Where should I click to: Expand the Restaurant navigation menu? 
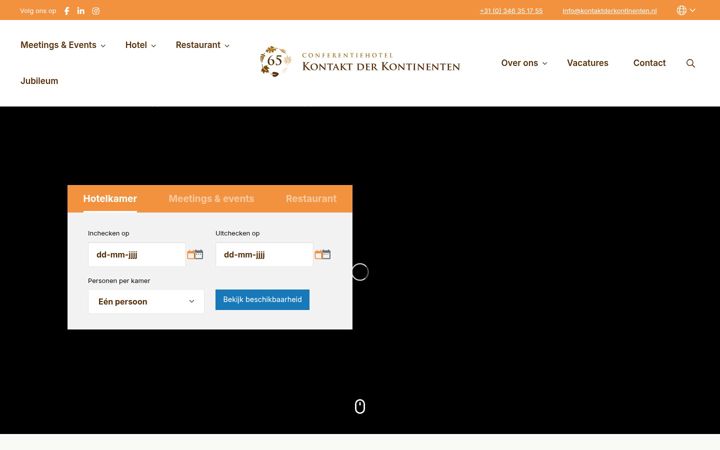pyautogui.click(x=202, y=45)
